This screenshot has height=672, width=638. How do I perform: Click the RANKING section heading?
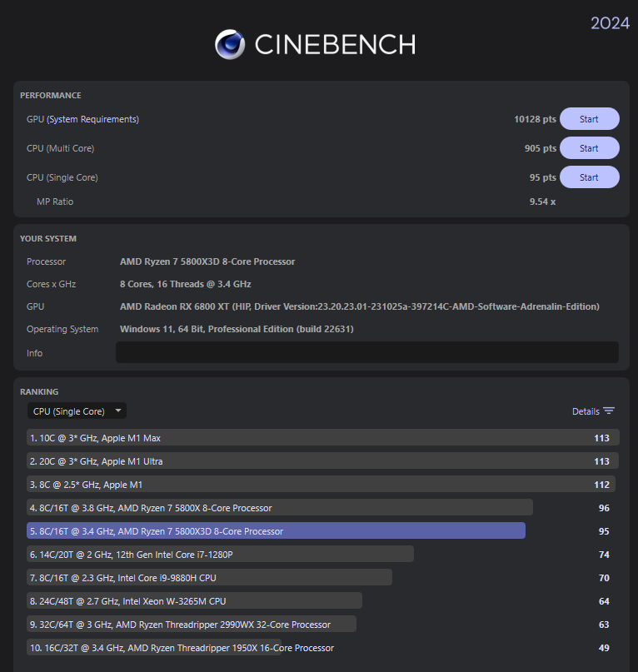[x=39, y=391]
